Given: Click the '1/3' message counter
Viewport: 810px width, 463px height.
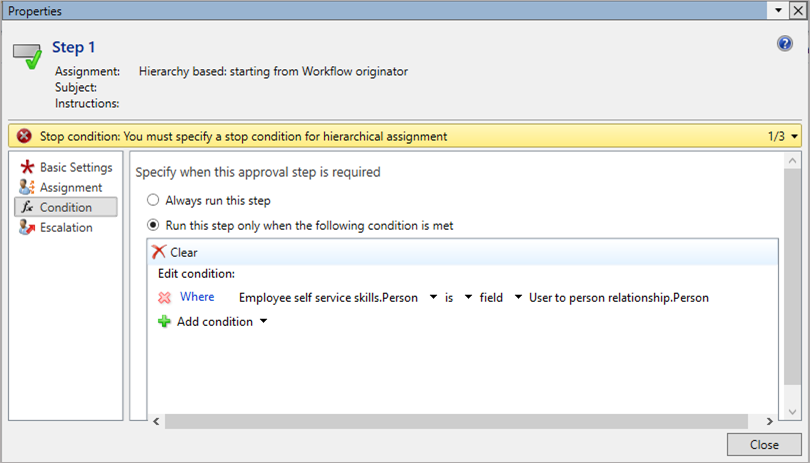Looking at the screenshot, I should tap(776, 136).
